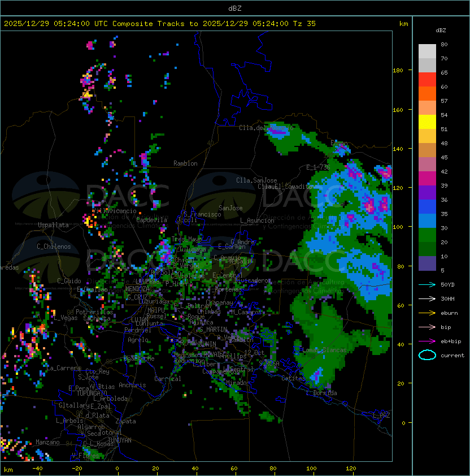Screen dimensions: 470x476
Task: Click the 'Zapata' map label
Action: [x=125, y=421]
